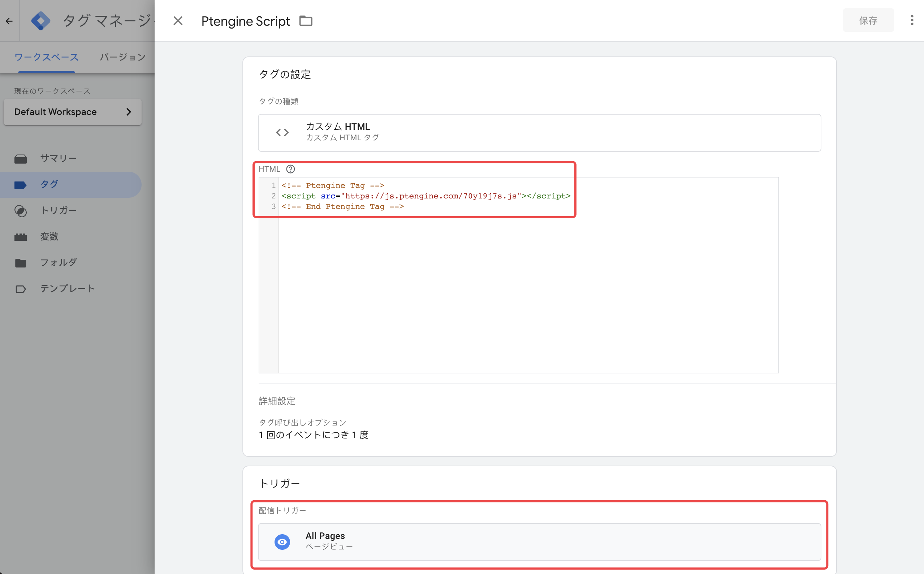Select タグ in the sidebar
The height and width of the screenshot is (574, 924).
click(x=70, y=184)
